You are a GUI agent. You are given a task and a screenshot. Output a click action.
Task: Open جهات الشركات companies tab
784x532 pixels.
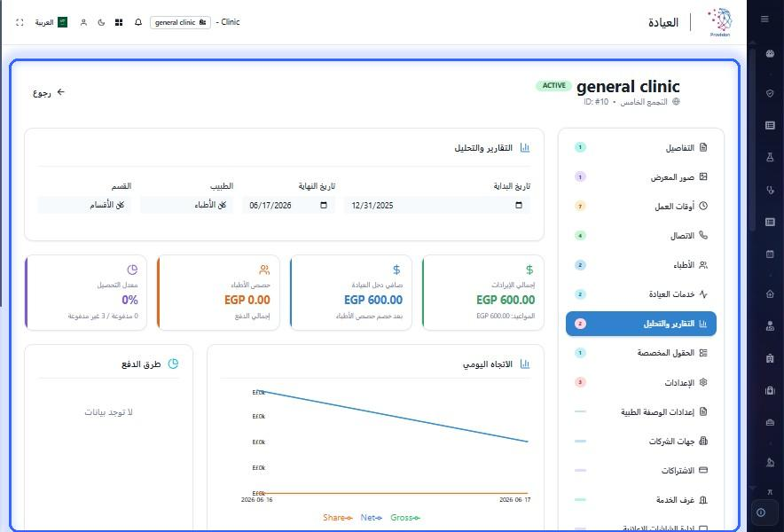641,441
